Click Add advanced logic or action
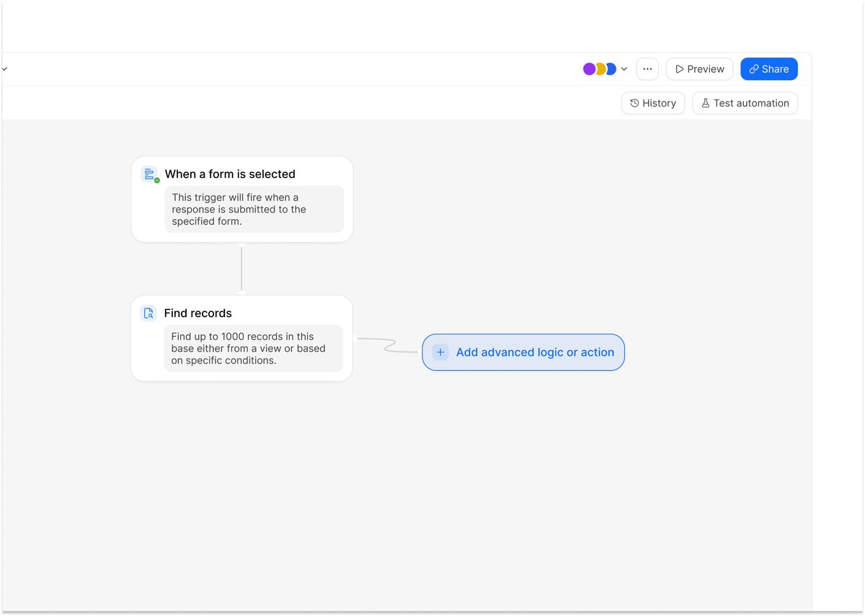This screenshot has width=865, height=616. (x=523, y=352)
